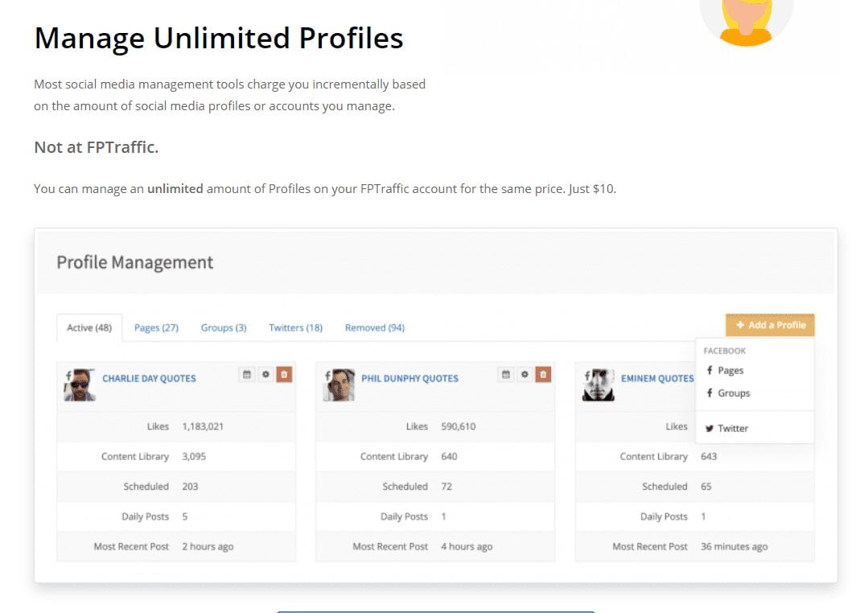Click the Manage Unlimited Profiles heading
Image resolution: width=868 pixels, height=613 pixels.
coord(219,38)
